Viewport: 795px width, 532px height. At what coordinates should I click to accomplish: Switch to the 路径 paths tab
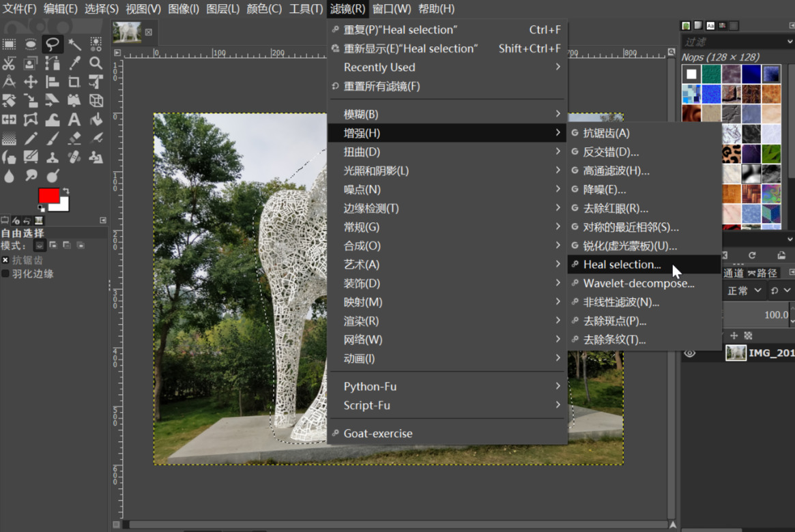(762, 273)
